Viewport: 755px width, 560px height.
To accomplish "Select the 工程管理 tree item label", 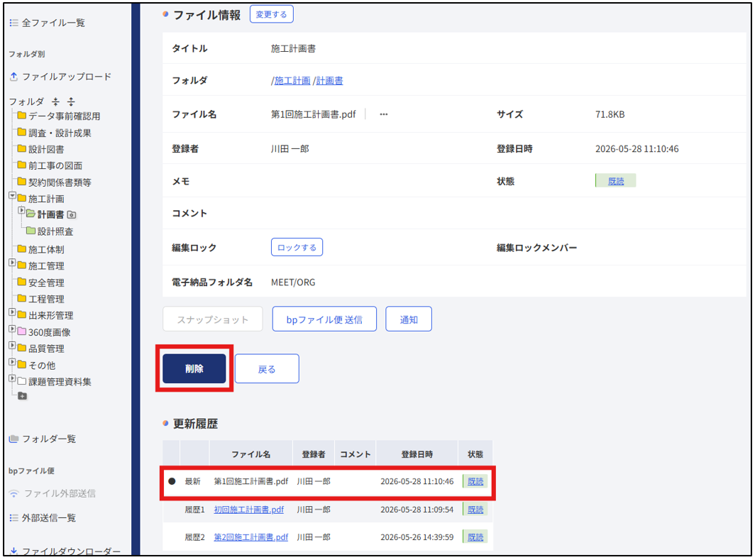I will click(46, 299).
